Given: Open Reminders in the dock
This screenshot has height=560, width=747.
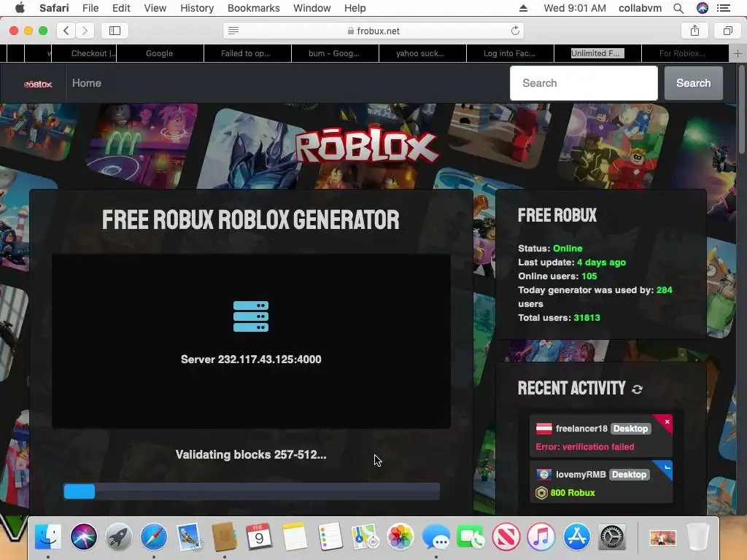Looking at the screenshot, I should [330, 537].
